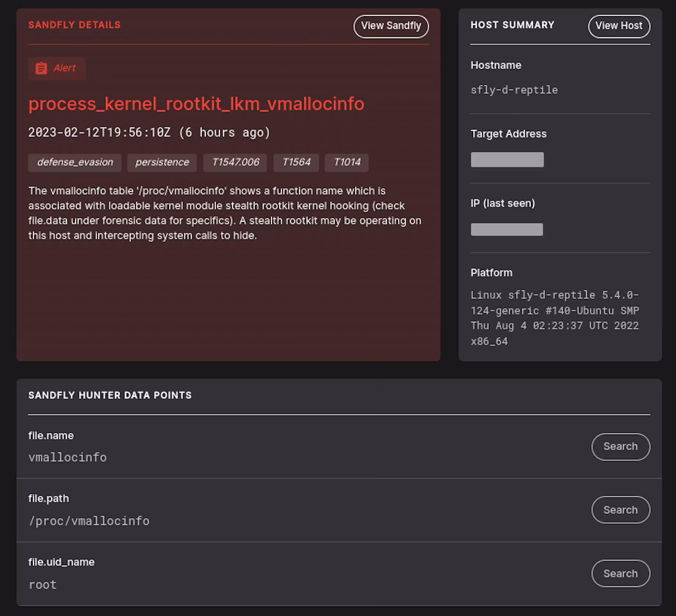The width and height of the screenshot is (676, 616).
Task: Select the T1564 tag
Action: (296, 162)
